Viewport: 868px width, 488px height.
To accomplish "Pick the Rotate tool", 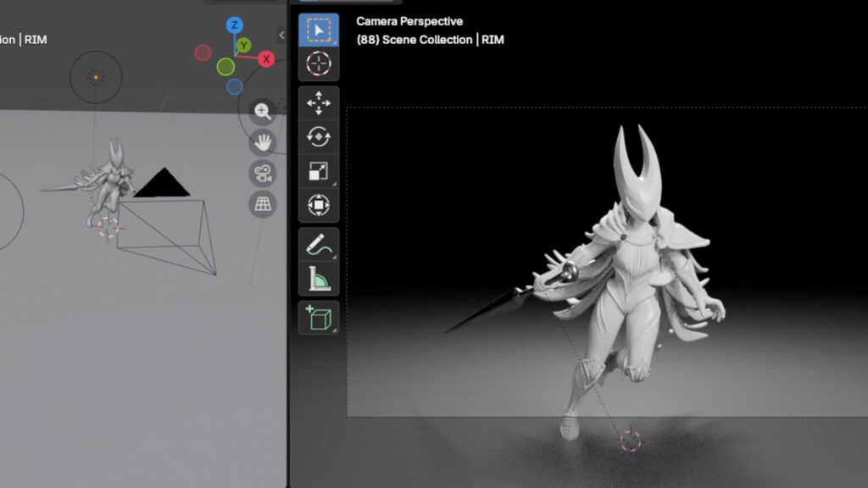I will [319, 136].
